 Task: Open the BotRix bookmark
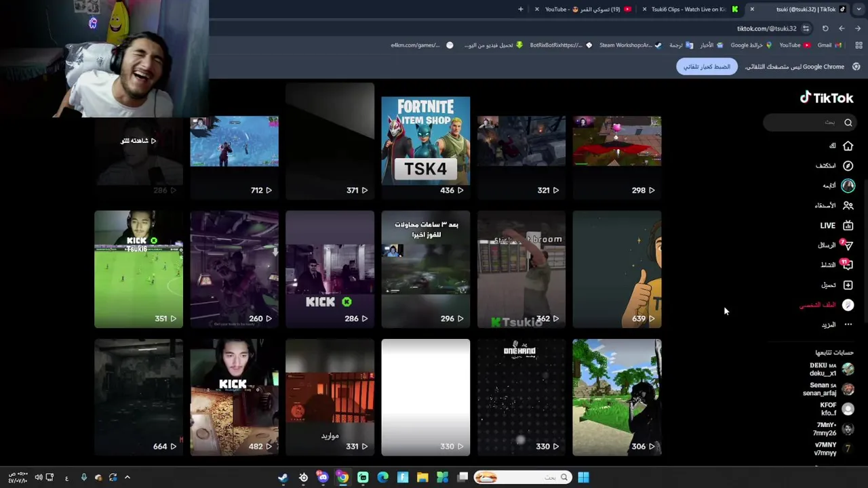560,45
